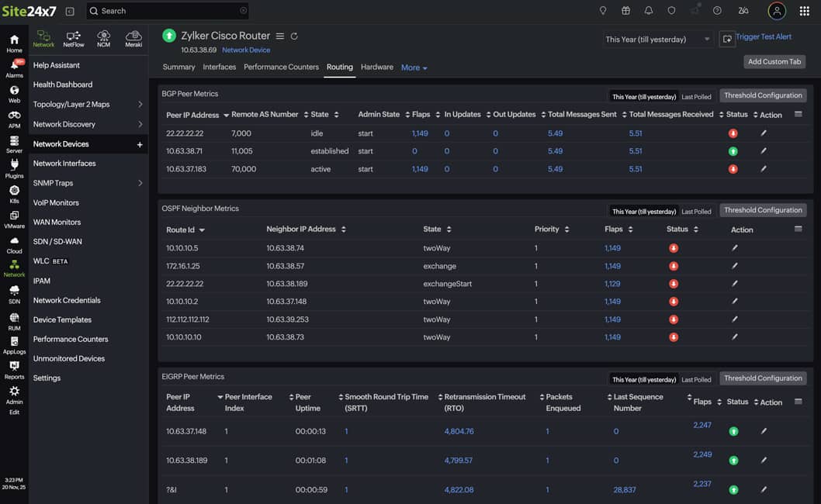
Task: Refresh Zylker Cisco Router data
Action: click(293, 36)
